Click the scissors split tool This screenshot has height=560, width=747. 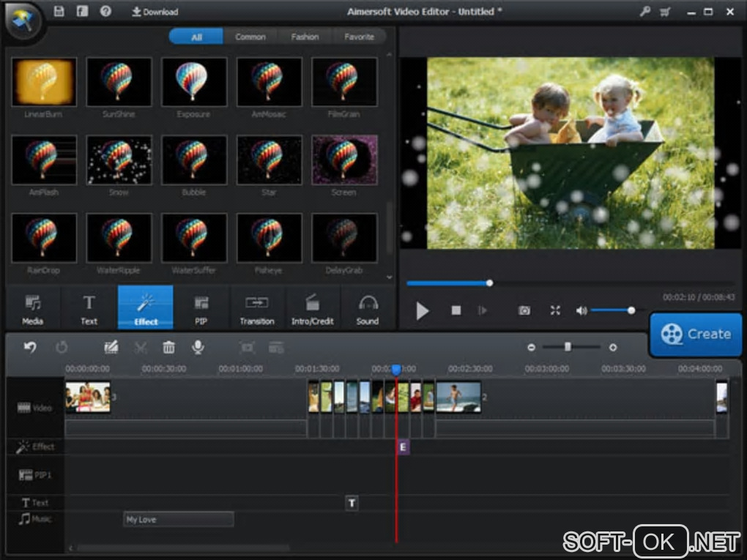tap(141, 348)
